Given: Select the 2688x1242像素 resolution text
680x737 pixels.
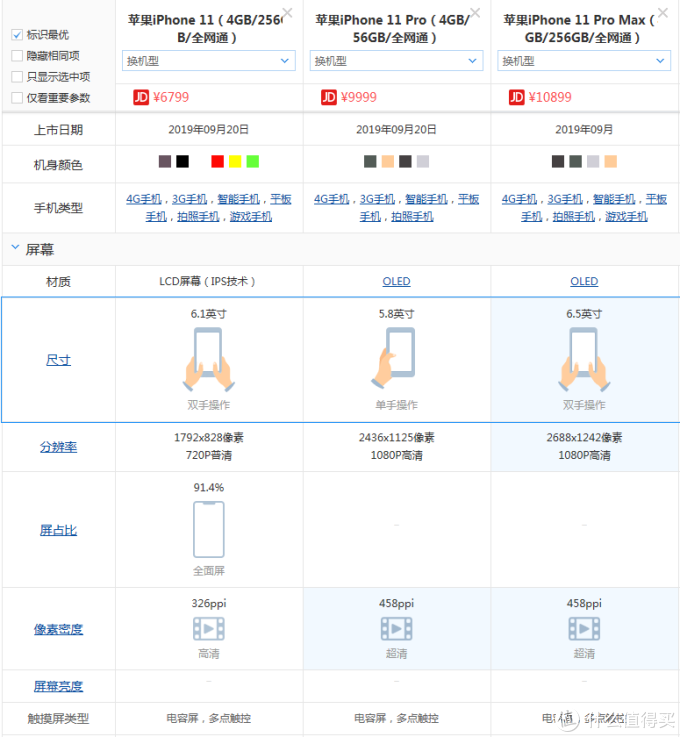Looking at the screenshot, I should click(584, 438).
